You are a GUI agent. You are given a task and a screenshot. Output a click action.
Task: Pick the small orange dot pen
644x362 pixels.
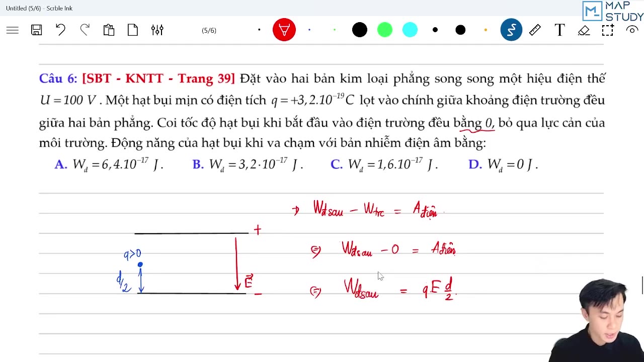486,30
